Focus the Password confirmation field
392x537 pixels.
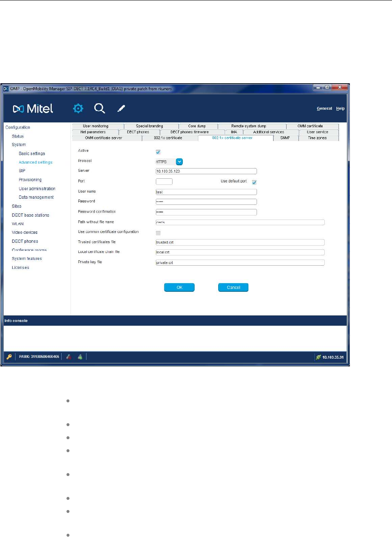[206, 212]
